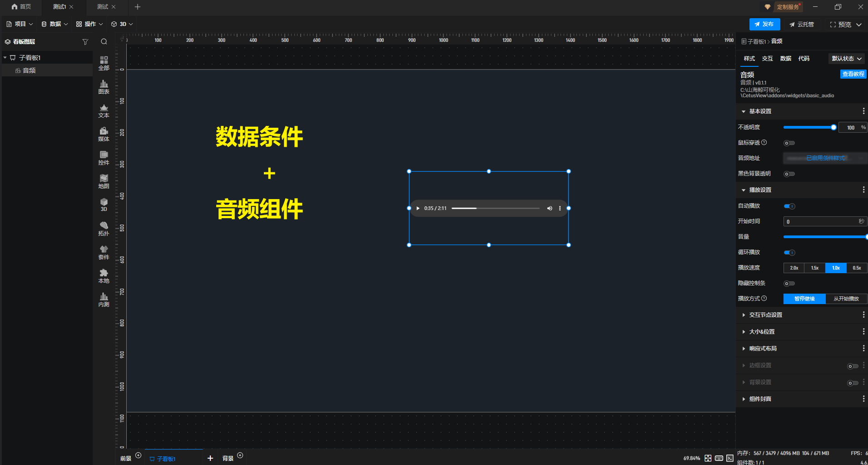This screenshot has height=465, width=868.
Task: Open the 图表 (chart) component category
Action: tap(104, 86)
